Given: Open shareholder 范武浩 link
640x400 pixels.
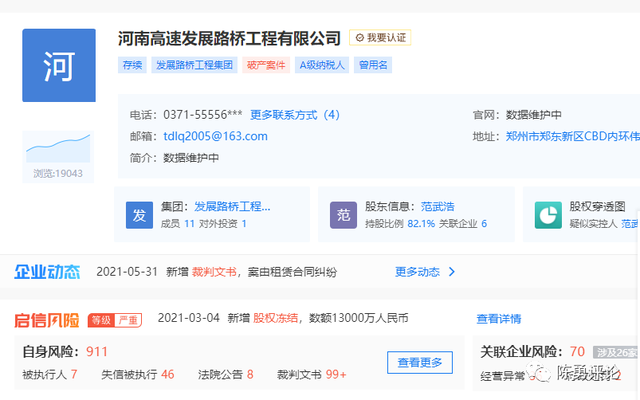Looking at the screenshot, I should tap(438, 207).
